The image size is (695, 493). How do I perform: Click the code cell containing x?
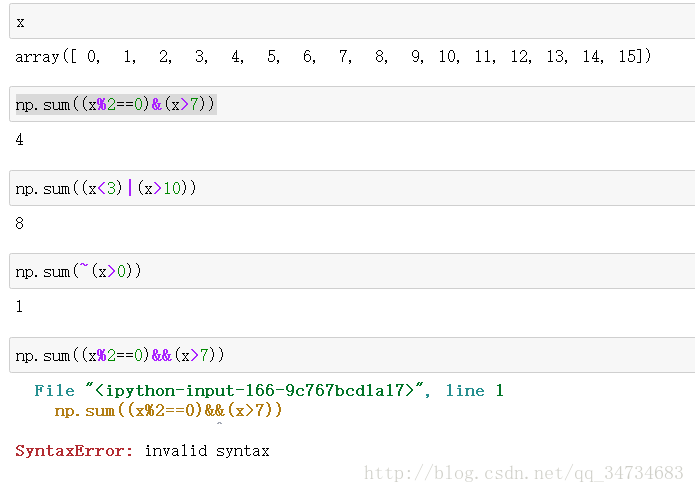352,21
